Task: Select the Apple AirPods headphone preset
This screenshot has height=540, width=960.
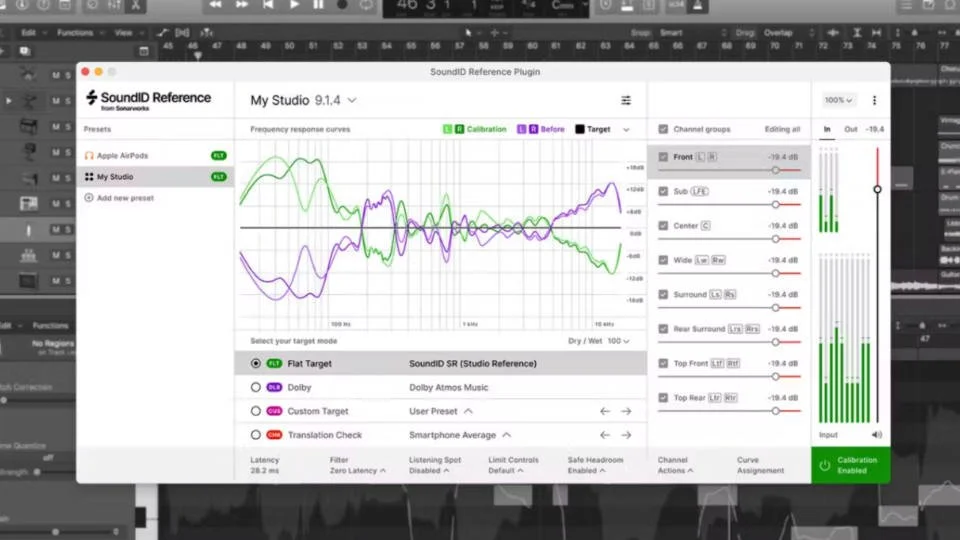Action: coord(155,156)
